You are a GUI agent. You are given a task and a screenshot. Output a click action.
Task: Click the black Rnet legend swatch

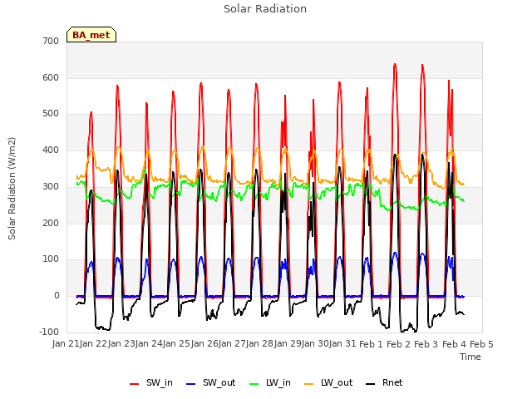click(371, 384)
